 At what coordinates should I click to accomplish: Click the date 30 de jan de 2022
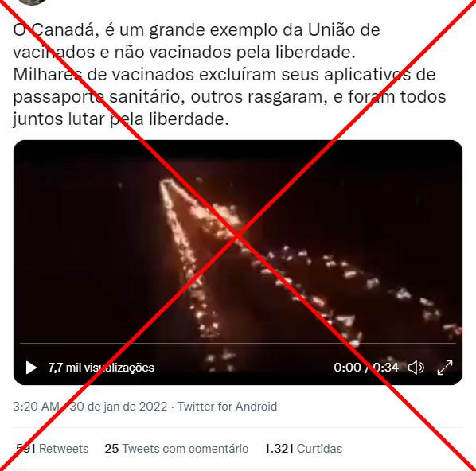point(119,407)
